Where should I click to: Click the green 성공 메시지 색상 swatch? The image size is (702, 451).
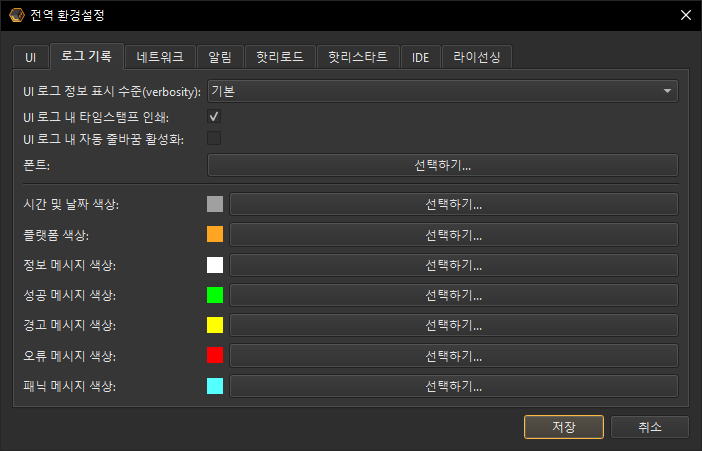pyautogui.click(x=215, y=295)
